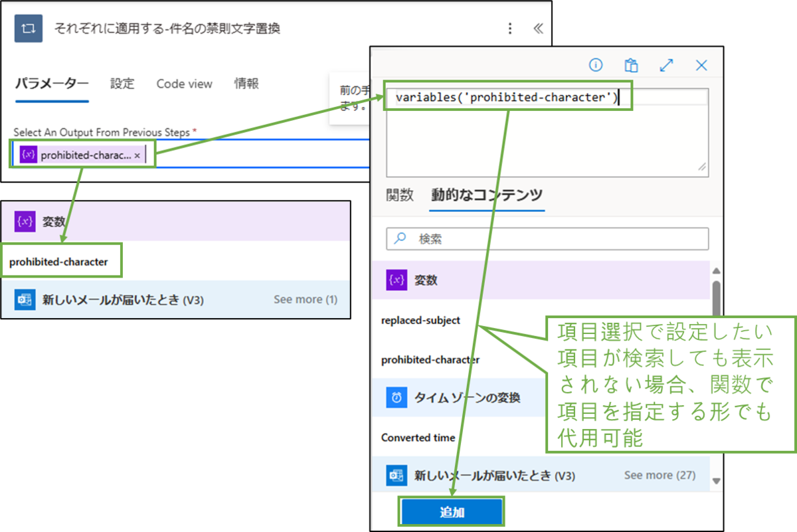Viewport: 797px width, 532px height.
Task: Select prohibited-character in dynamic content panel
Action: click(430, 360)
